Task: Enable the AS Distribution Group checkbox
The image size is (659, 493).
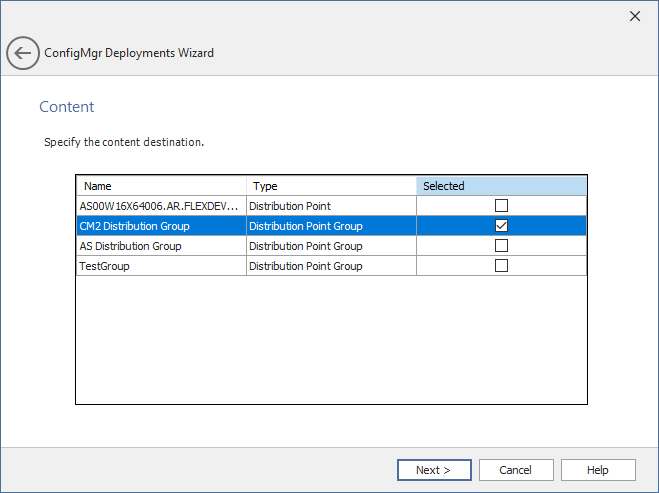Action: tap(502, 246)
